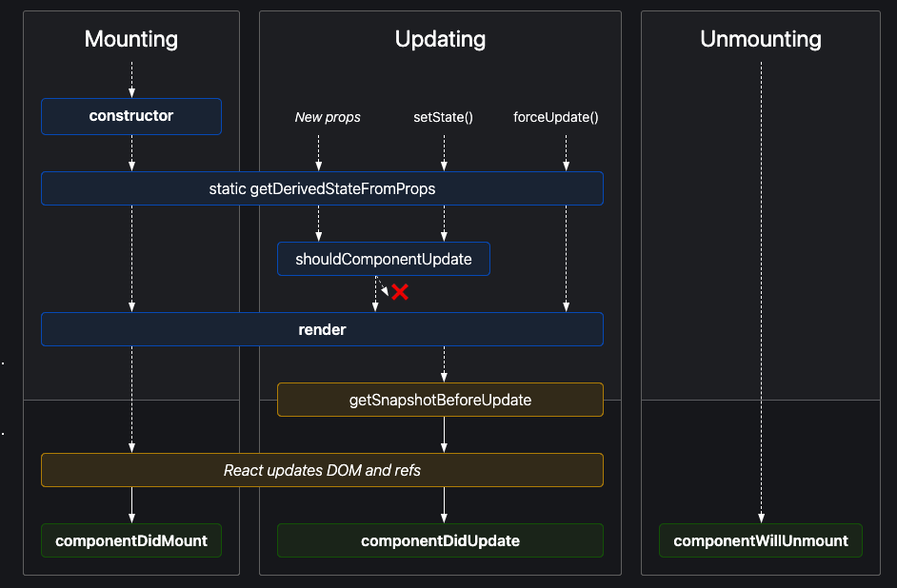Select the Updating column heading

click(x=440, y=39)
